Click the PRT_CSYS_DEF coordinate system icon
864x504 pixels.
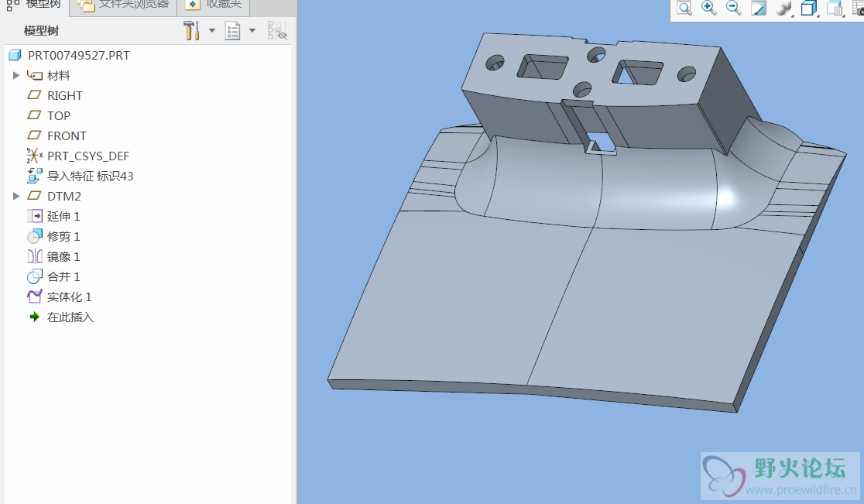coord(34,156)
